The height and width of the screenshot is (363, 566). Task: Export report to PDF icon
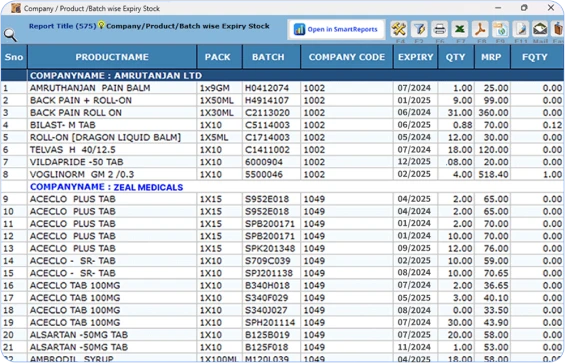click(x=480, y=29)
